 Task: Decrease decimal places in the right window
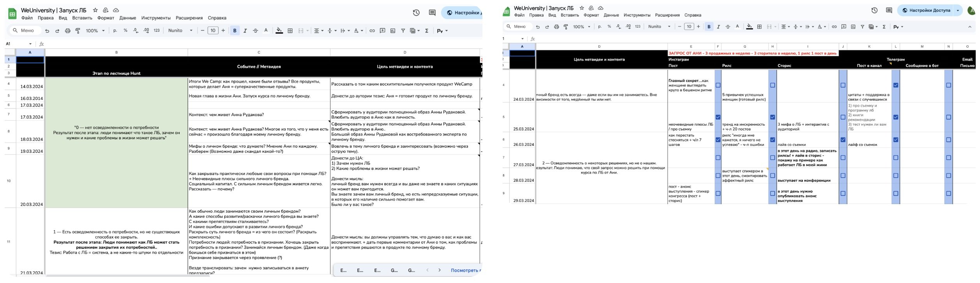(x=619, y=27)
